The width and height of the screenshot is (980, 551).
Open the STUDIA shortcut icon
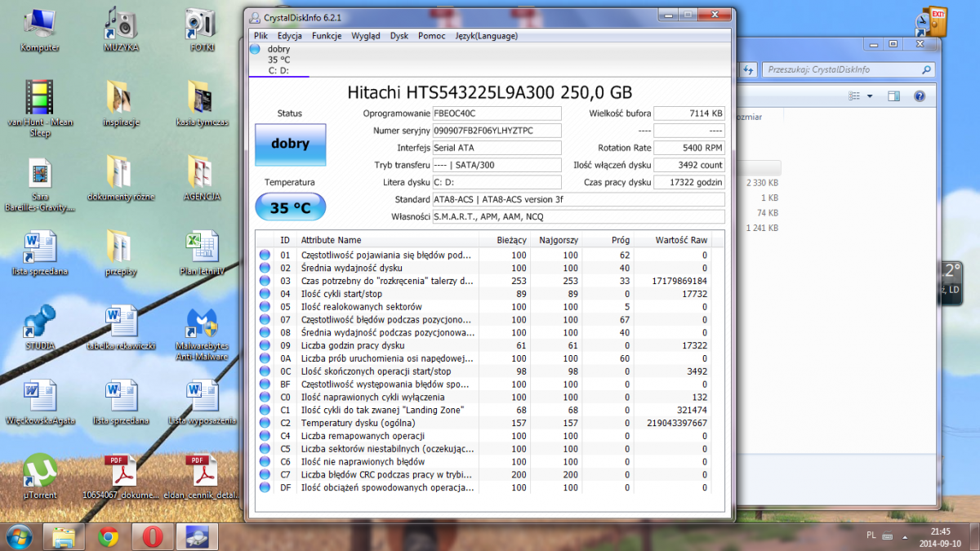coord(39,327)
